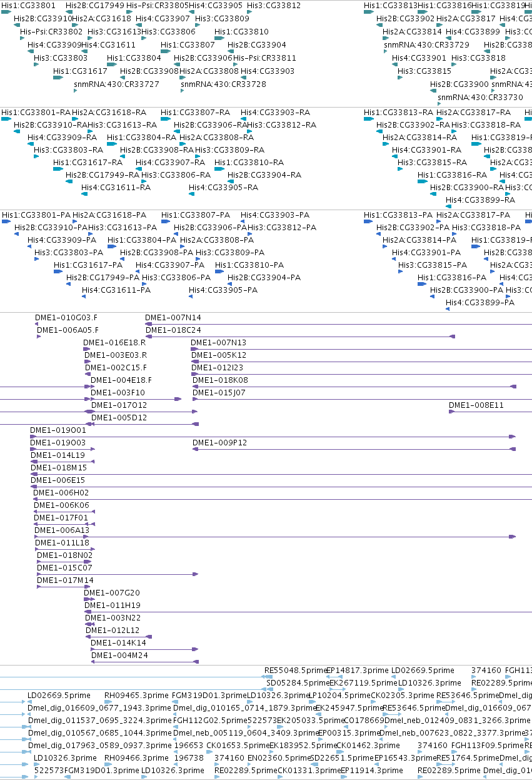Image resolution: width=532 pixels, height=780 pixels.
Task: Open BAC clone DME1-007N14
Action: [x=173, y=318]
